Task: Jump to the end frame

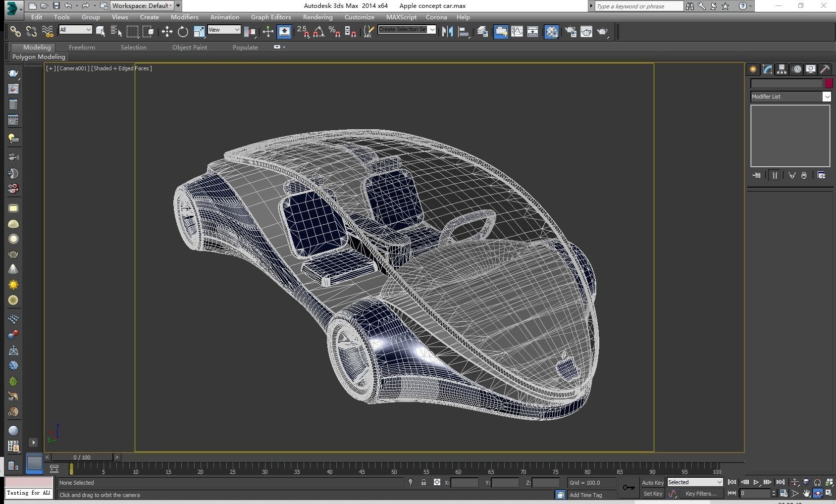Action: [x=781, y=482]
